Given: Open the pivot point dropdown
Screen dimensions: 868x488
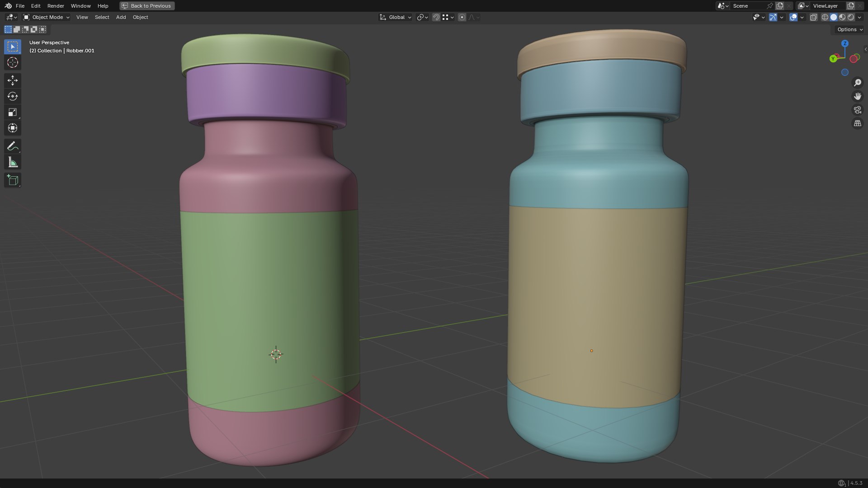Looking at the screenshot, I should point(423,17).
